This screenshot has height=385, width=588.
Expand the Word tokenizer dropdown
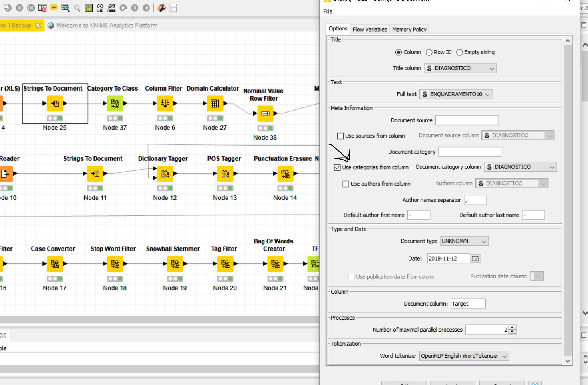tap(464, 356)
